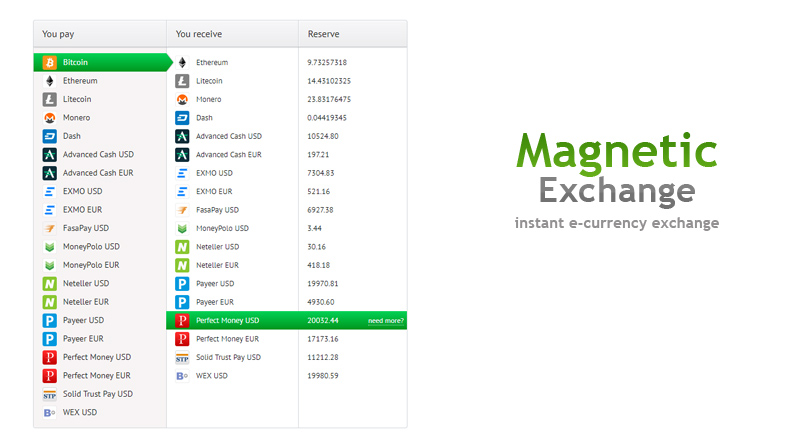Click the Ethereum icon in You pay column
The image size is (800, 445).
[x=49, y=81]
